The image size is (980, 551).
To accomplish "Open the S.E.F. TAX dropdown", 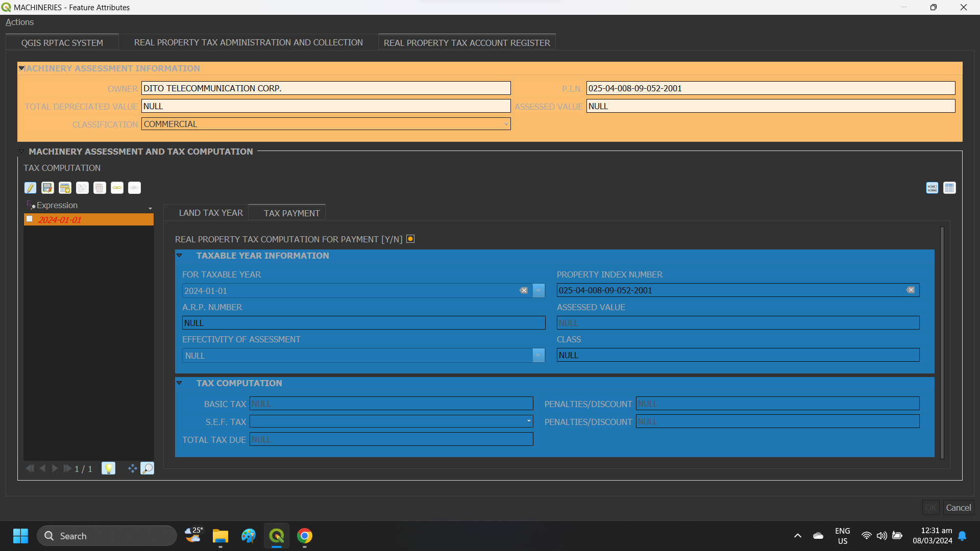I will click(x=528, y=421).
